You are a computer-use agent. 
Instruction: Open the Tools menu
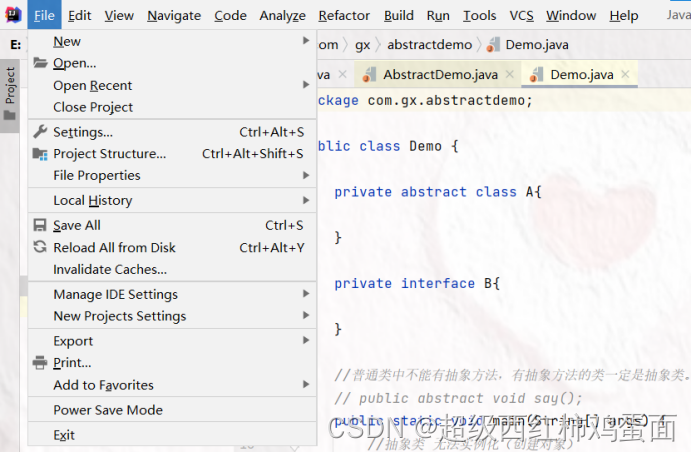[x=479, y=15]
